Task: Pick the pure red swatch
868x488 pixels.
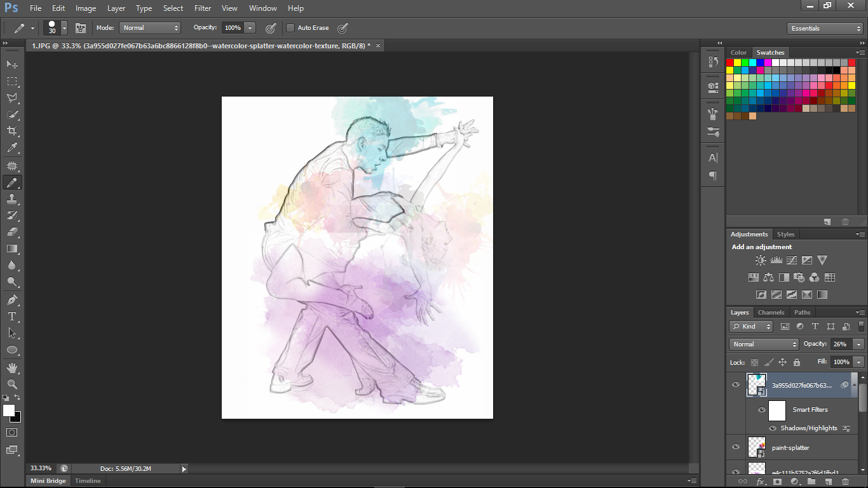Action: point(730,63)
